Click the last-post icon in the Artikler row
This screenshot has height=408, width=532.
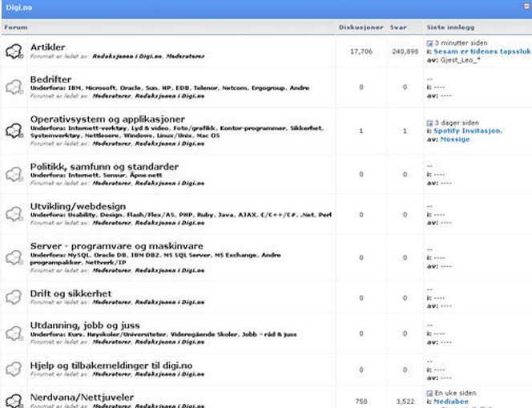pos(429,43)
